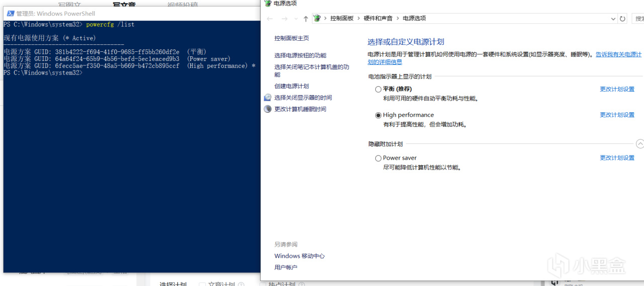This screenshot has width=644, height=286.
Task: Click the 6fecc5ae High performance GUID line
Action: pos(129,66)
